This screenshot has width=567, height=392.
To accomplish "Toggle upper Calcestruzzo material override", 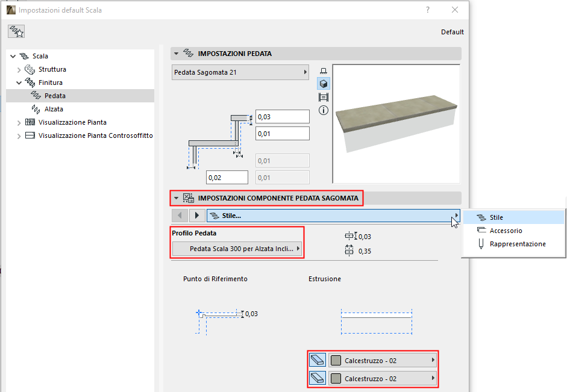I will pyautogui.click(x=318, y=361).
